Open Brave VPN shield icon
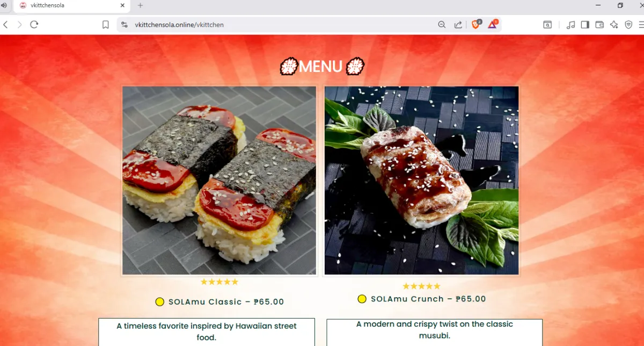The image size is (644, 346). pyautogui.click(x=628, y=25)
